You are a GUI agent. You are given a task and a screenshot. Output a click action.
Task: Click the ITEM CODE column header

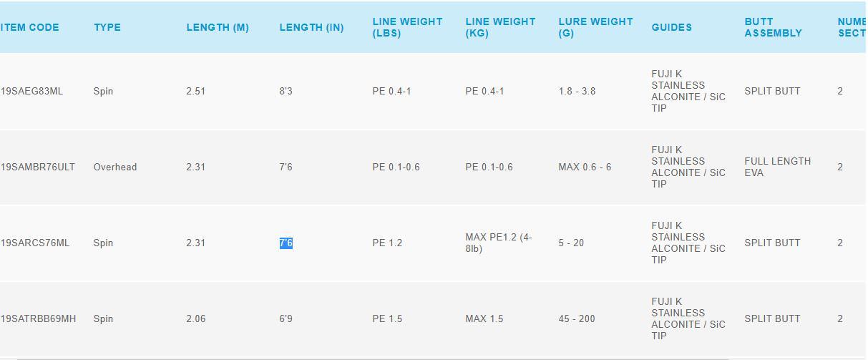point(30,27)
